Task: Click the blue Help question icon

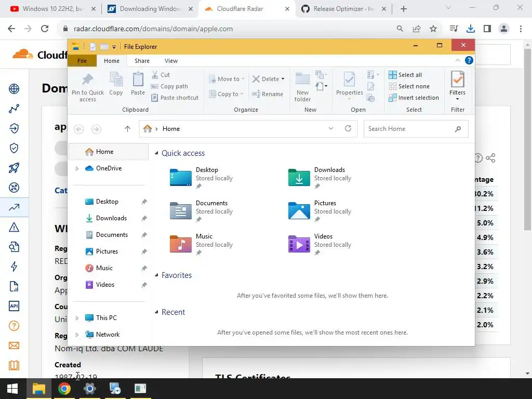Action: (x=469, y=60)
